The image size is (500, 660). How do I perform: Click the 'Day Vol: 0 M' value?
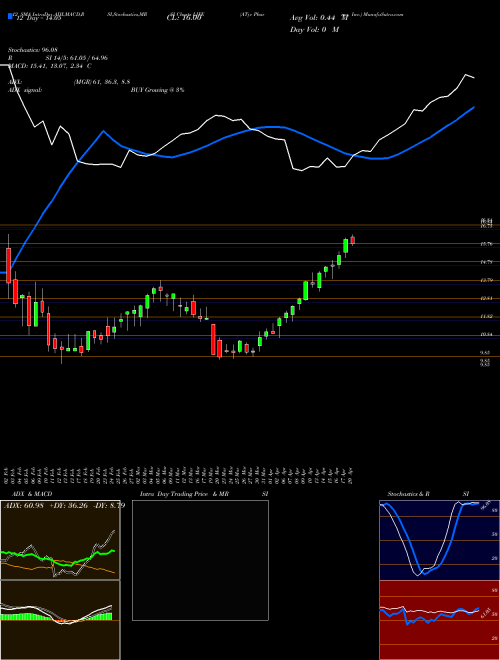[x=315, y=30]
